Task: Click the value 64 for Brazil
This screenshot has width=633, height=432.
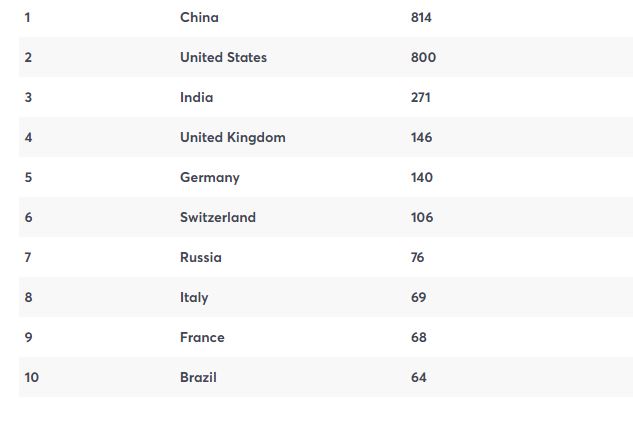Action: click(x=419, y=377)
